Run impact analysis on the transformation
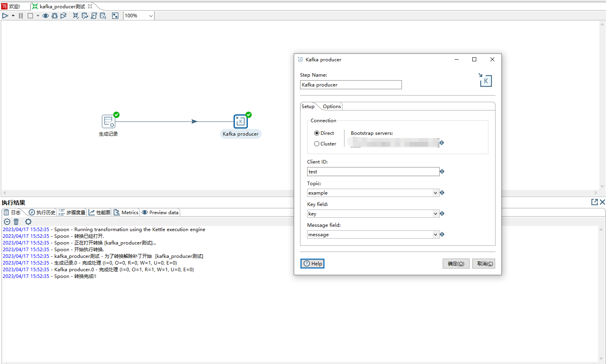 [85, 16]
